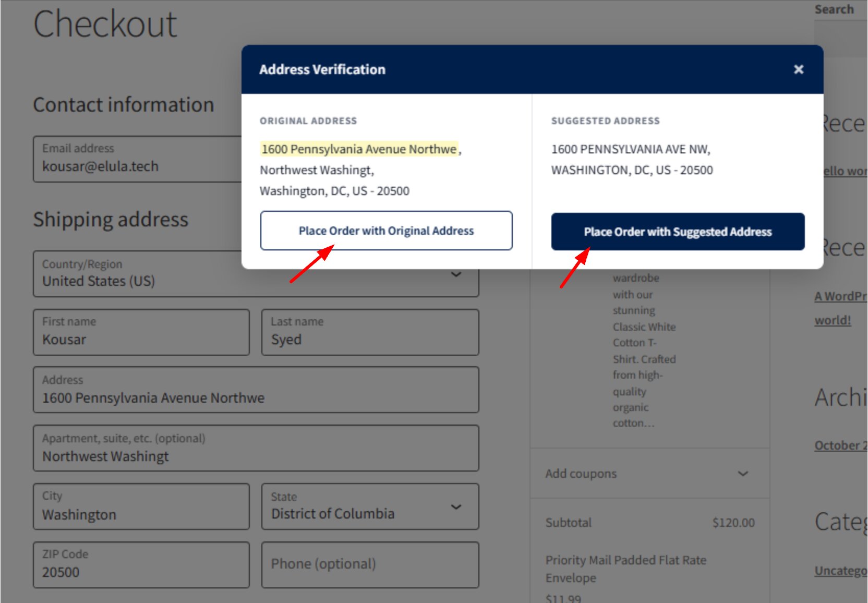This screenshot has height=603, width=868.
Task: Close the Address Verification dialog
Action: coord(798,69)
